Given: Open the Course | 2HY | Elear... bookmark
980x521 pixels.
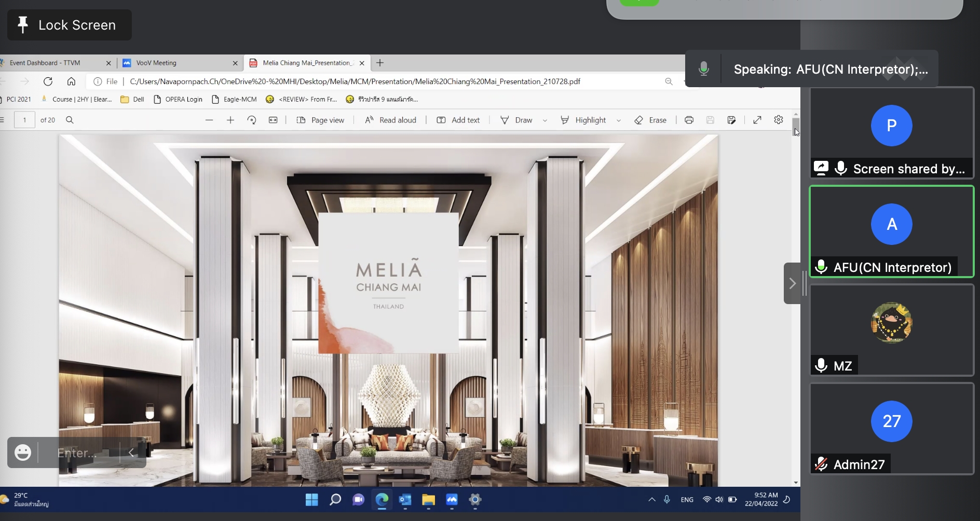Looking at the screenshot, I should (77, 99).
